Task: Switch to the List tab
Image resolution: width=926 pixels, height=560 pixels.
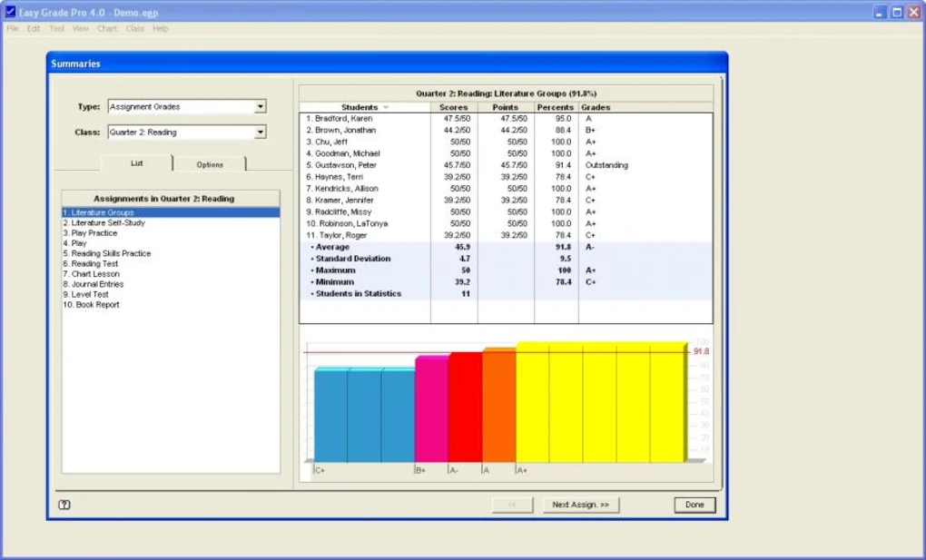Action: coord(136,163)
